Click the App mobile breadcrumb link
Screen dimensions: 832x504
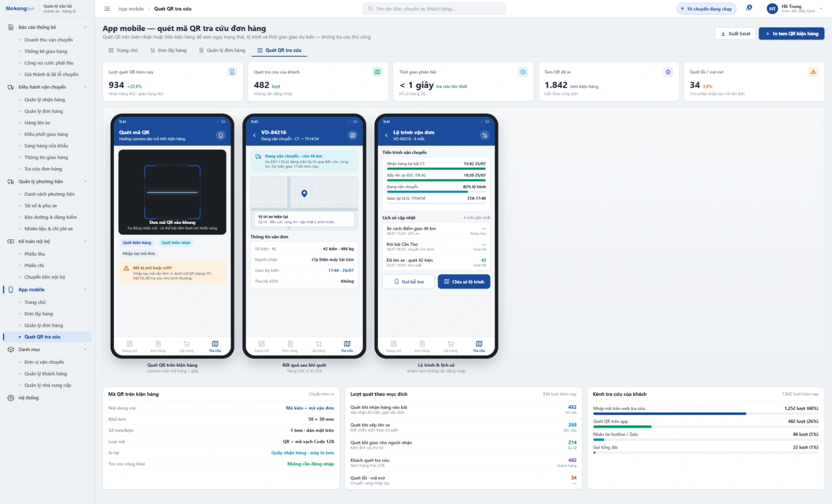(x=131, y=9)
